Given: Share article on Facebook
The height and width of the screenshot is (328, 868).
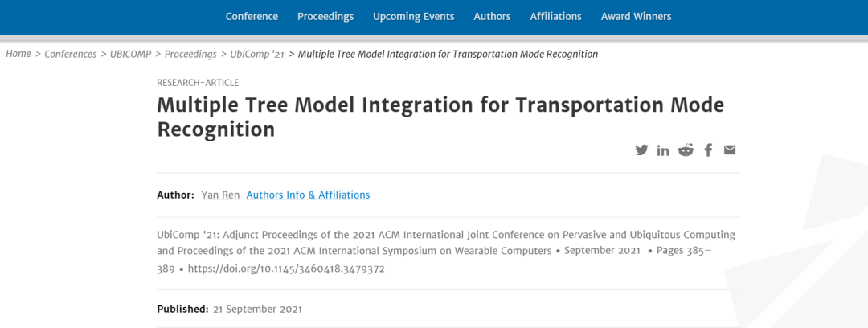Looking at the screenshot, I should point(708,150).
